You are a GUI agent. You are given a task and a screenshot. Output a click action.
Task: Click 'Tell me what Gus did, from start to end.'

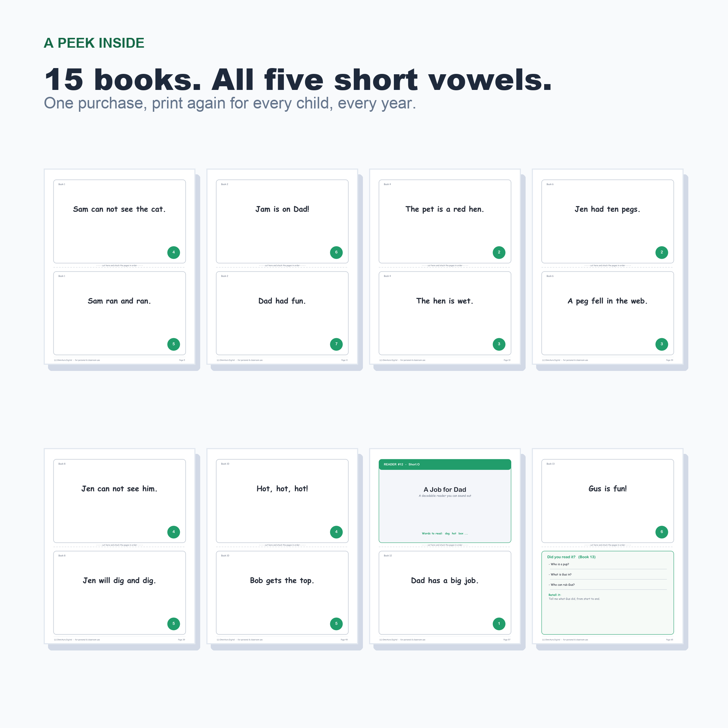574,599
